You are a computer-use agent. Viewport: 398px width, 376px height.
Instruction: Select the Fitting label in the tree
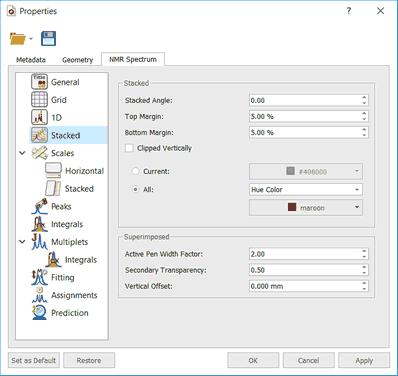(x=63, y=278)
